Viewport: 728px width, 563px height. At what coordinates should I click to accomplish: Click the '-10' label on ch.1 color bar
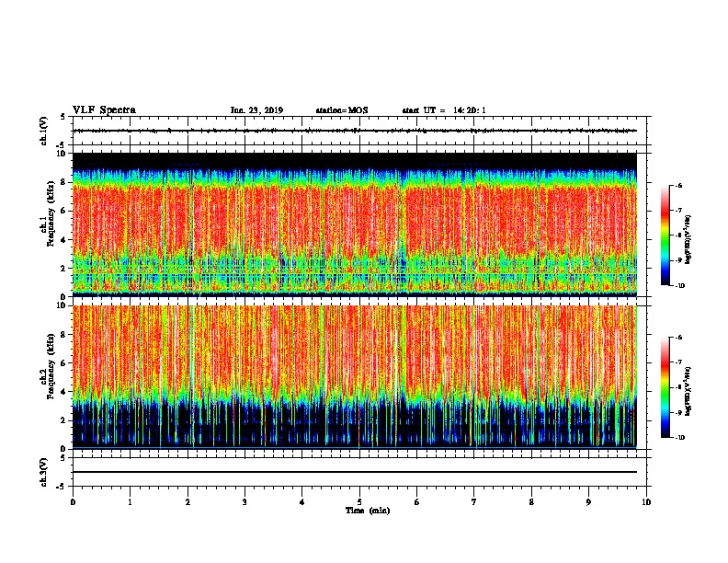679,286
